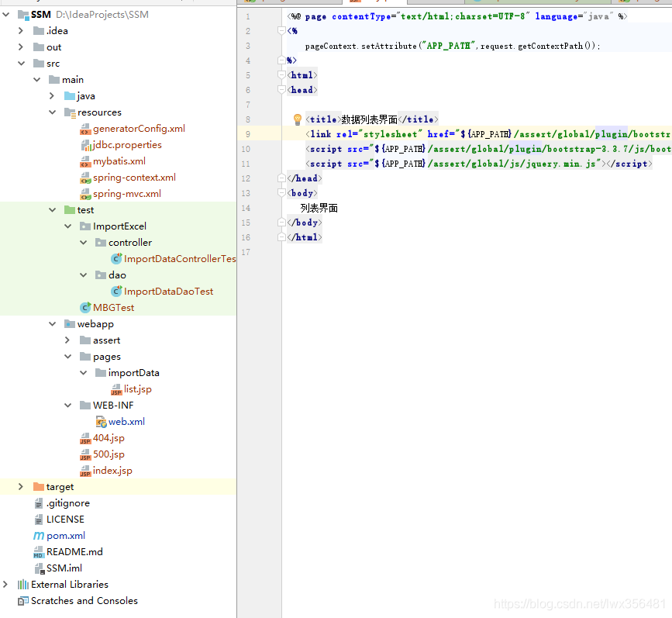Click the LICENSE file icon
This screenshot has width=672, height=618.
(x=39, y=520)
